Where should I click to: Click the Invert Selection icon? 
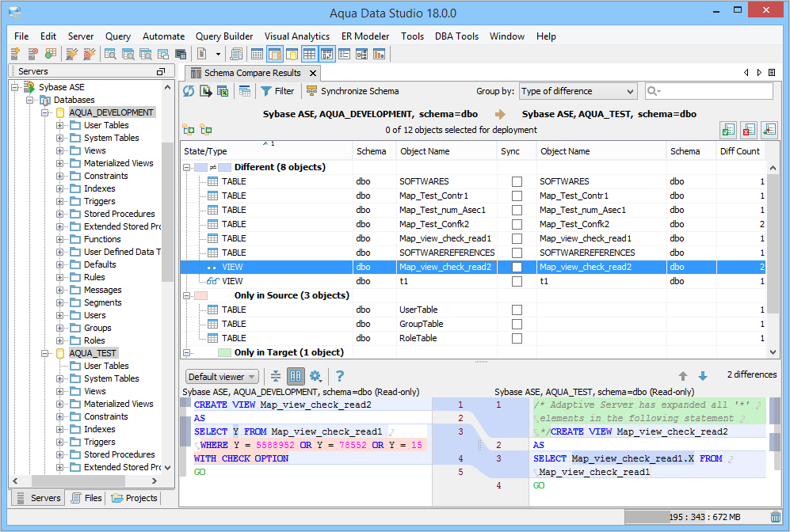769,130
